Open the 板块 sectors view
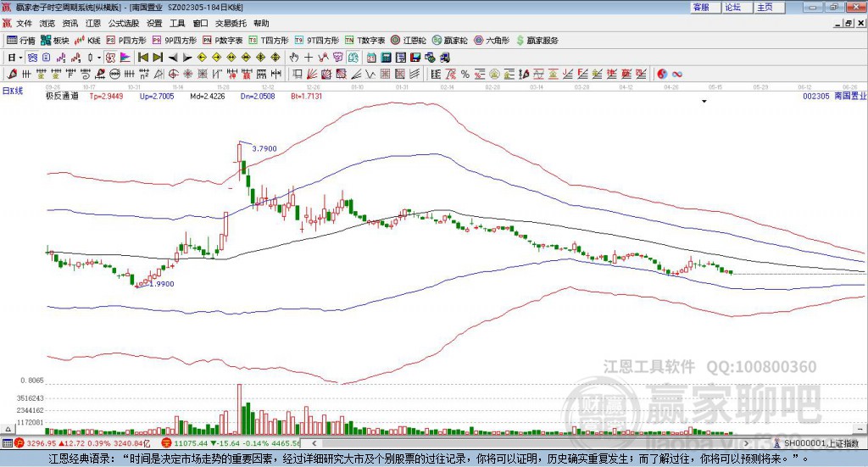 pos(55,41)
